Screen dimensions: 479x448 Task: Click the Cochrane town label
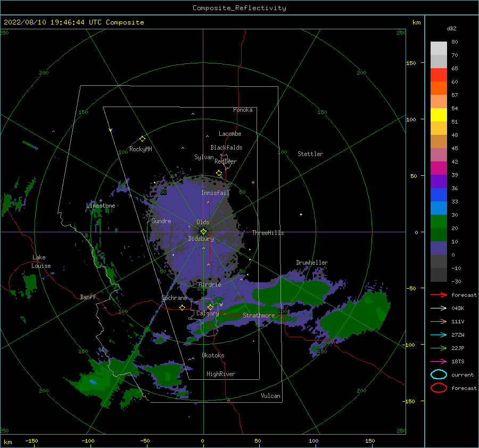click(x=174, y=298)
